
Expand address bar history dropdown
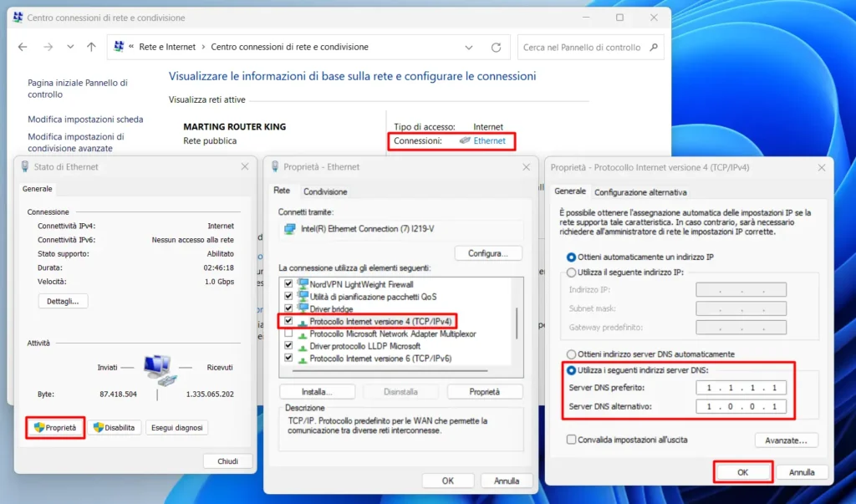468,48
